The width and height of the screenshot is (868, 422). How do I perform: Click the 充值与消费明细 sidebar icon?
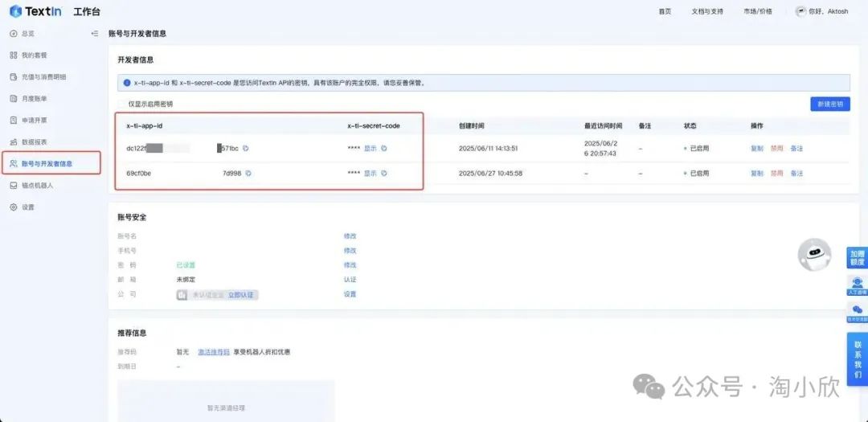[14, 77]
